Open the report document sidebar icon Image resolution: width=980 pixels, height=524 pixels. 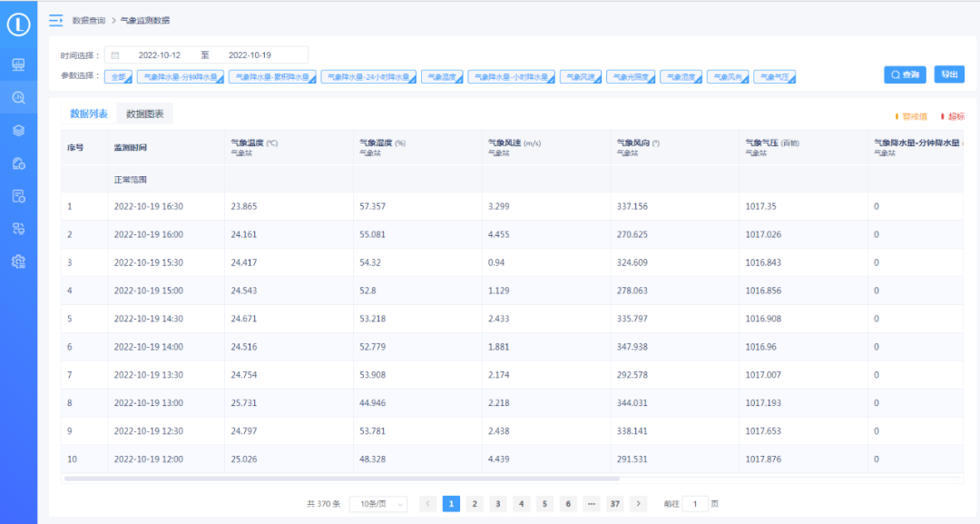click(x=18, y=196)
